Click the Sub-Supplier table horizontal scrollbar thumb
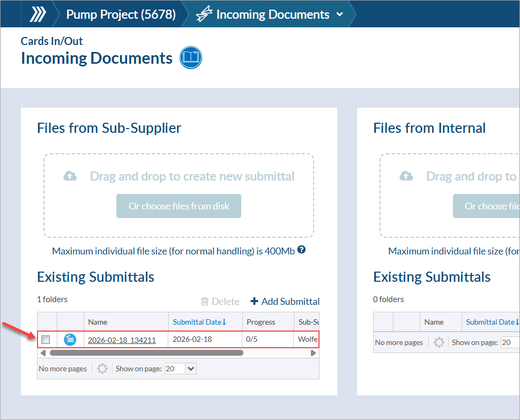The image size is (520, 420). click(x=146, y=353)
